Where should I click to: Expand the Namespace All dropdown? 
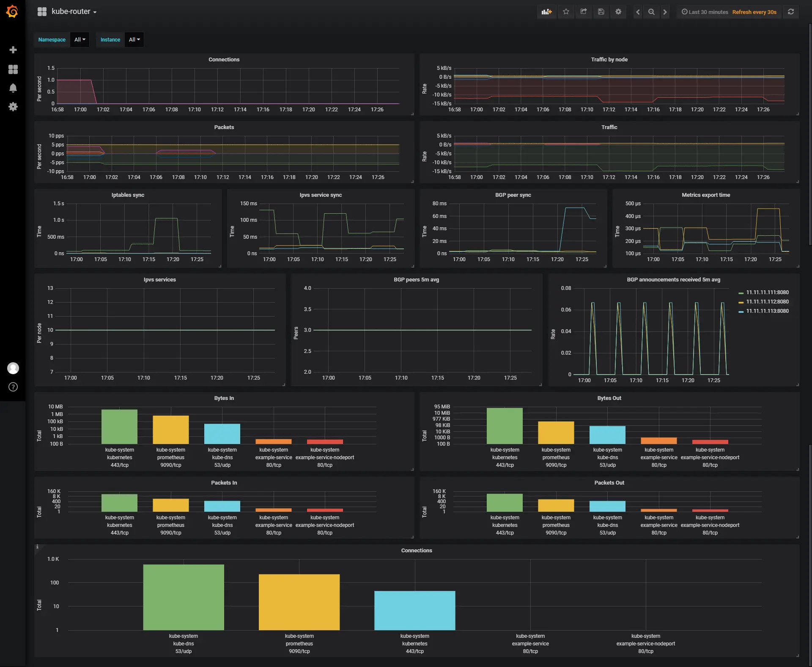[x=80, y=40]
